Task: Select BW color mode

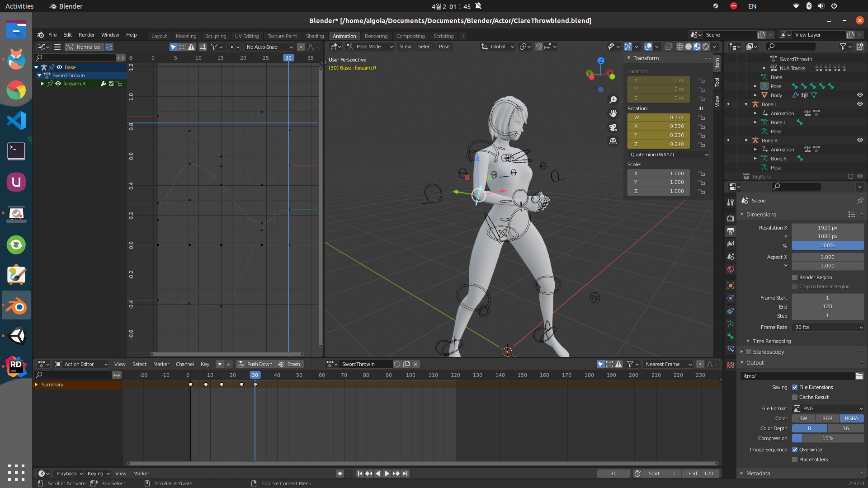Action: click(803, 418)
